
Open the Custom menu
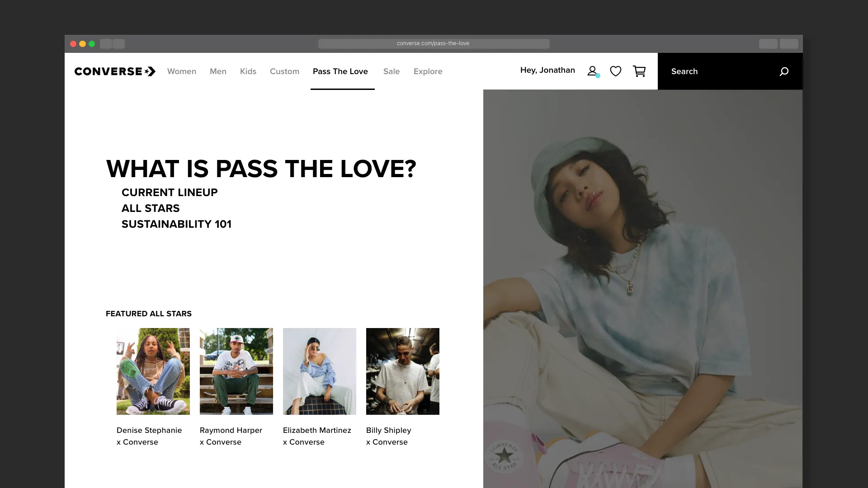pos(284,71)
